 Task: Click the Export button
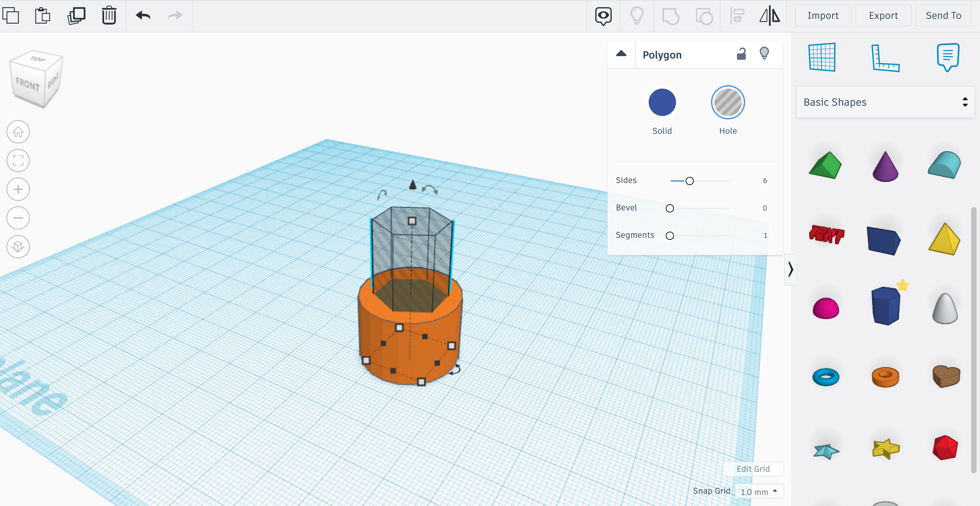point(883,16)
